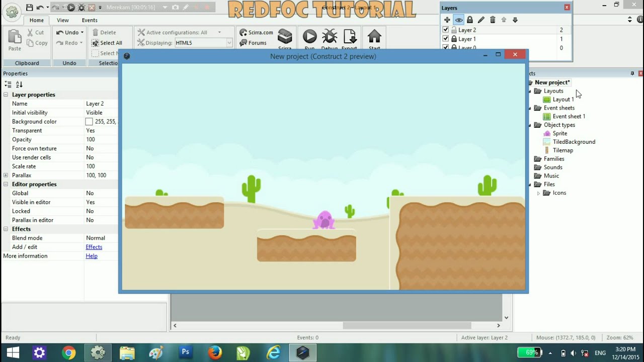Click the pink sprite in the preview window
The height and width of the screenshot is (362, 644).
click(x=324, y=220)
